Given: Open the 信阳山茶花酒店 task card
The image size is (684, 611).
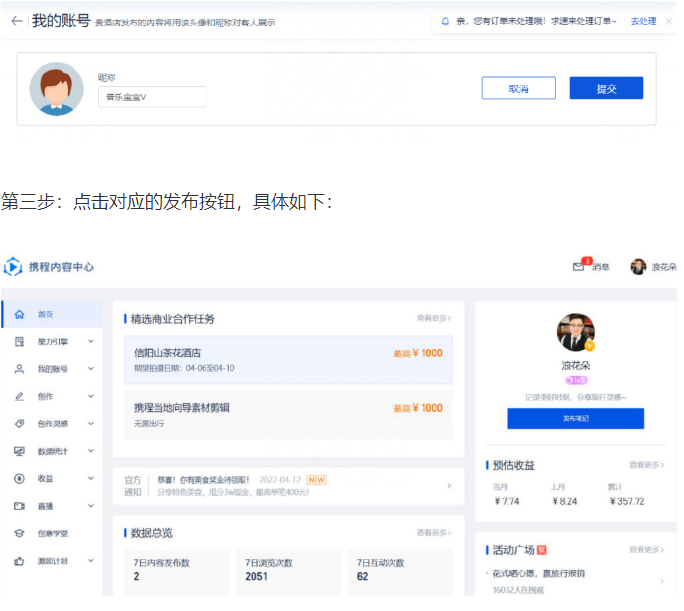Looking at the screenshot, I should [x=288, y=360].
